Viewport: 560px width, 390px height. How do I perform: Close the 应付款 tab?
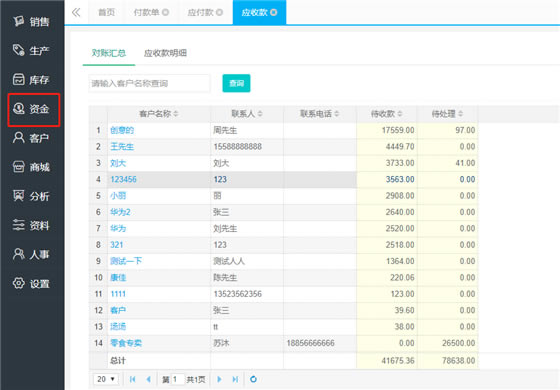pos(219,12)
